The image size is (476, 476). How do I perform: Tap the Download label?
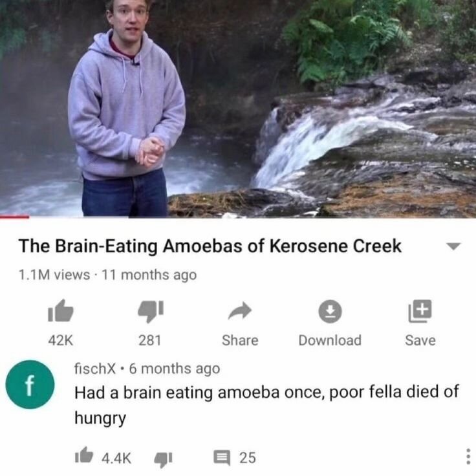[x=330, y=340]
